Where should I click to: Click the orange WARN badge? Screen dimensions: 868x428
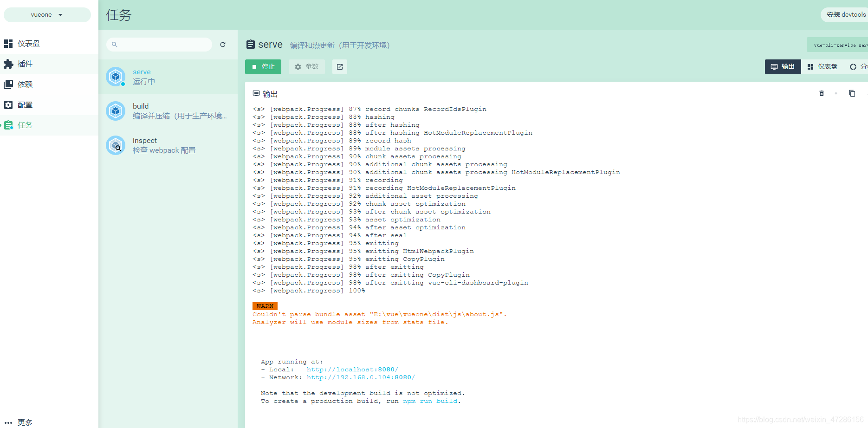[265, 306]
